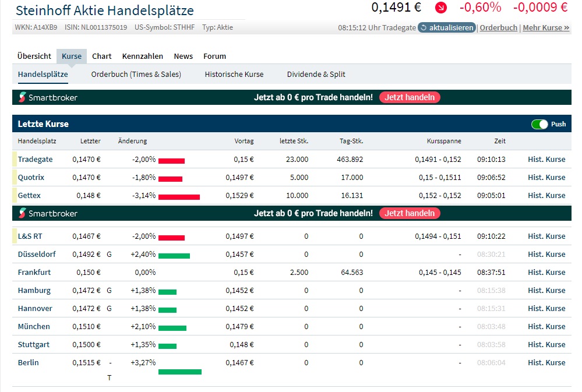Click the green change bar for Berlin
The width and height of the screenshot is (582, 392).
coord(180,372)
